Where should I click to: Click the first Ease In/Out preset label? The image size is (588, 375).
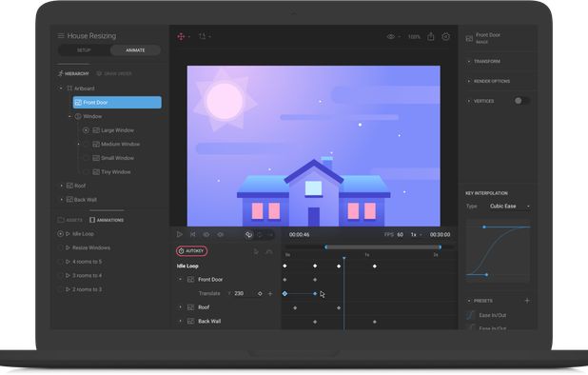pyautogui.click(x=492, y=315)
